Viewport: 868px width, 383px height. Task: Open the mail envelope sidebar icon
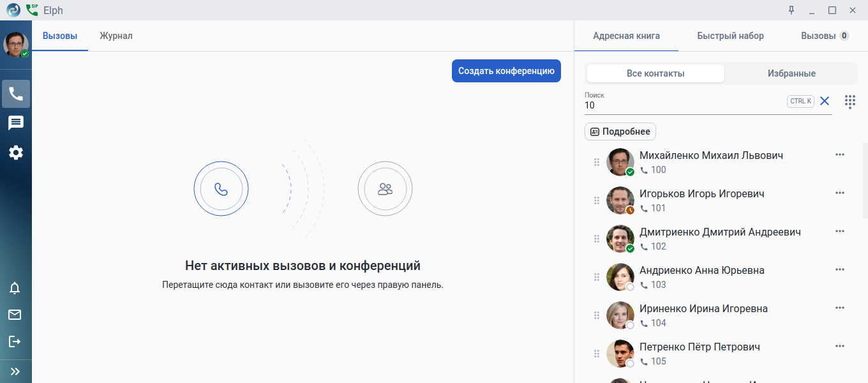pos(15,315)
